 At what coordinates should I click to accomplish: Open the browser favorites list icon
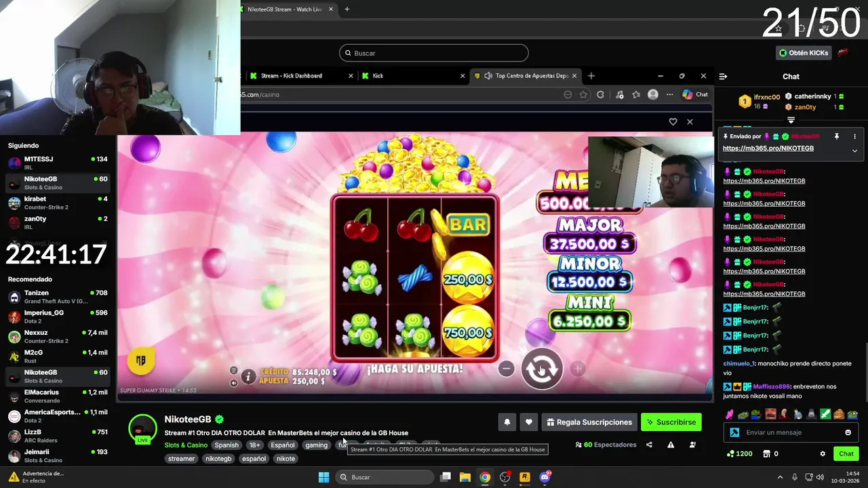coord(636,95)
